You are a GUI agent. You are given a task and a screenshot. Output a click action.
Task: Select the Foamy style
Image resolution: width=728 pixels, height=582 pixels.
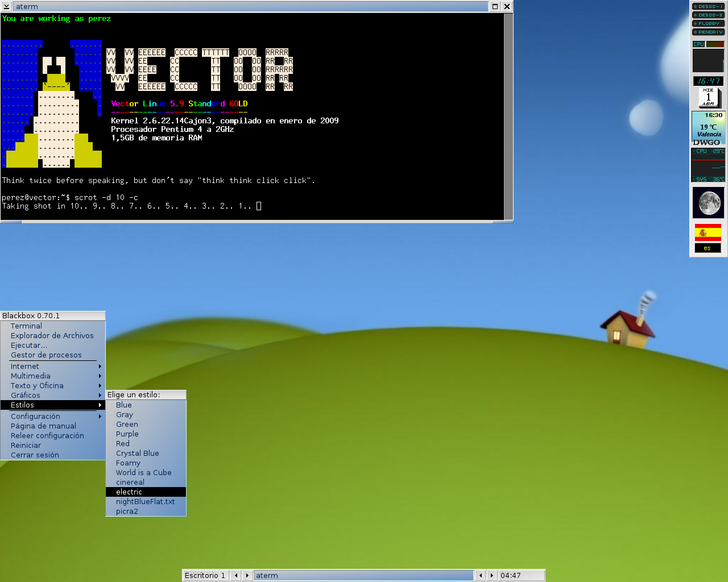click(x=146, y=463)
